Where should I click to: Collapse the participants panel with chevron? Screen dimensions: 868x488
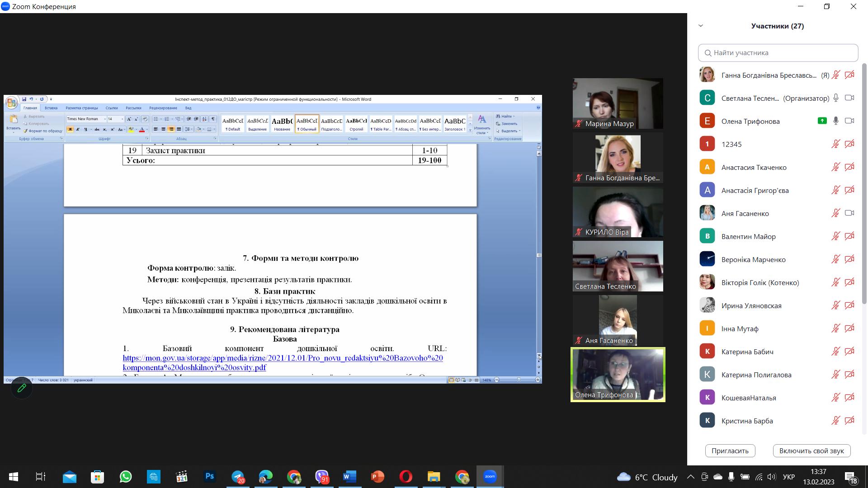click(x=701, y=26)
